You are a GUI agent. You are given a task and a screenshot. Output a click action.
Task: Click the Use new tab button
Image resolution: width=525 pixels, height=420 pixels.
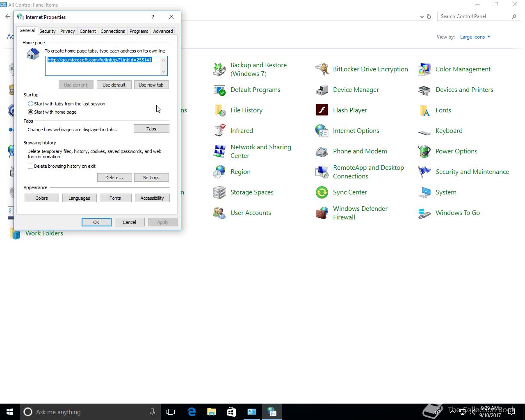pos(151,85)
